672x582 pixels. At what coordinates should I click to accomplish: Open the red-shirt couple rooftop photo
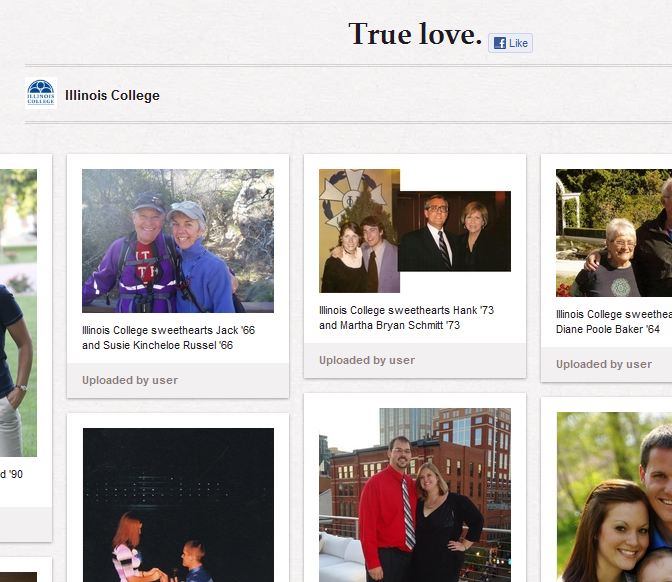click(x=415, y=495)
